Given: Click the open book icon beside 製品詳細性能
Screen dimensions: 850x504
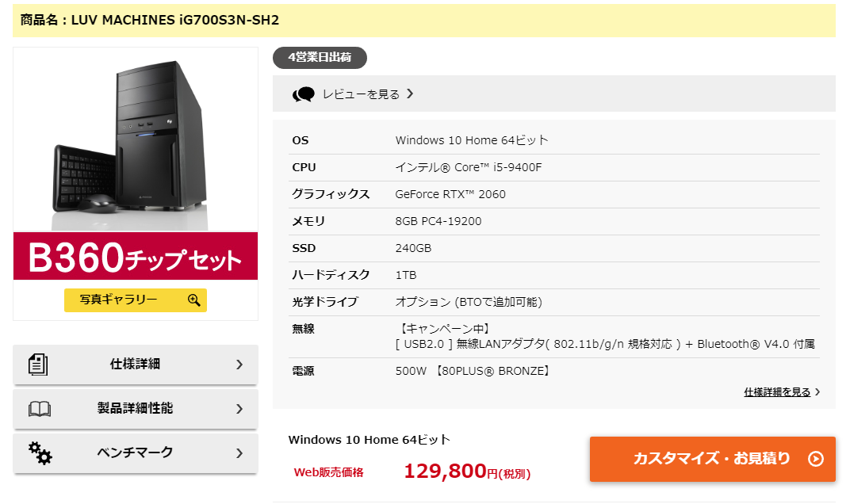Looking at the screenshot, I should (40, 409).
